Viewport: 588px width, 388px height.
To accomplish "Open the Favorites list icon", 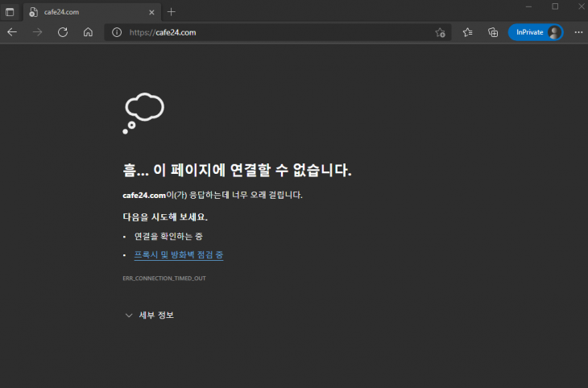I will click(x=468, y=32).
